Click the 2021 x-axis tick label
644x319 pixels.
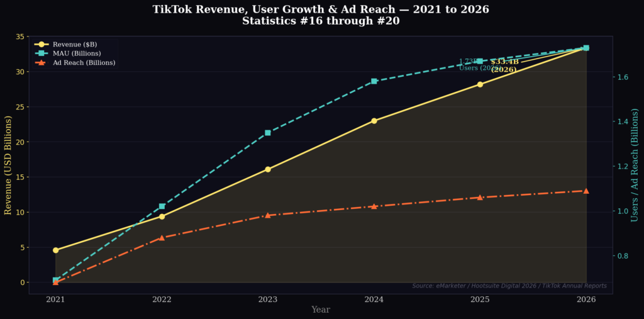tap(55, 299)
